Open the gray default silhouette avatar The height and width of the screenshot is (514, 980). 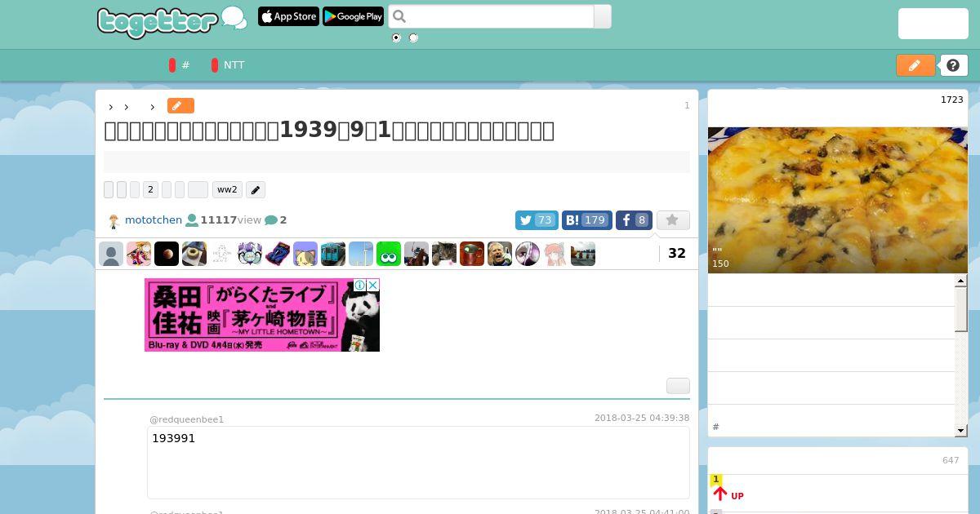click(111, 254)
